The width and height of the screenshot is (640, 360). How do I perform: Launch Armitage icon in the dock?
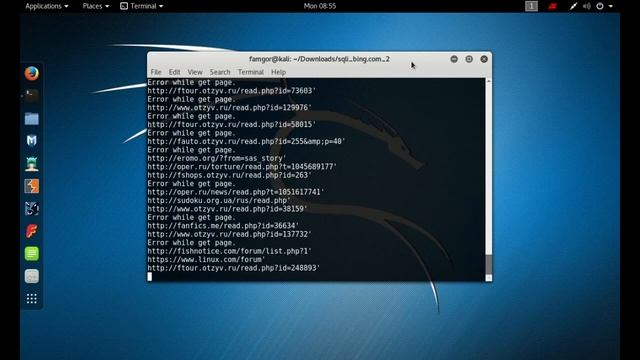pos(31,163)
